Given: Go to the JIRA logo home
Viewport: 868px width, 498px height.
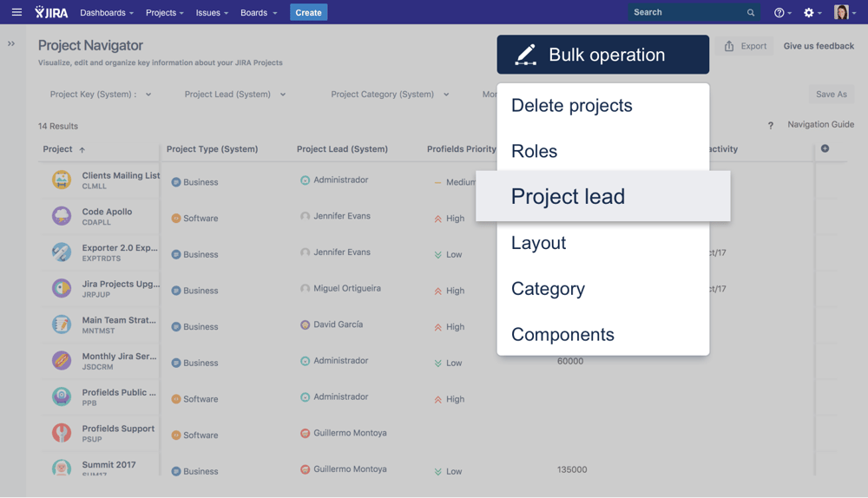Looking at the screenshot, I should click(x=51, y=12).
